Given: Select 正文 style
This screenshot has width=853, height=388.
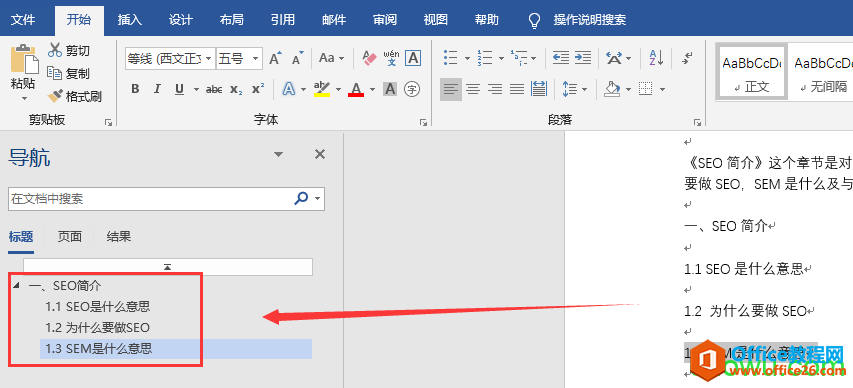Looking at the screenshot, I should pos(752,72).
